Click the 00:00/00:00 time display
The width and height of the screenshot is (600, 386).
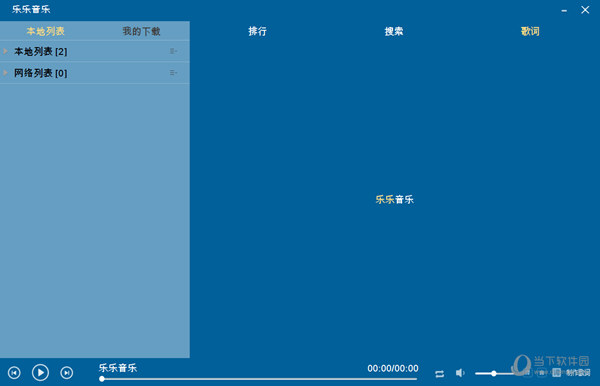coord(393,368)
